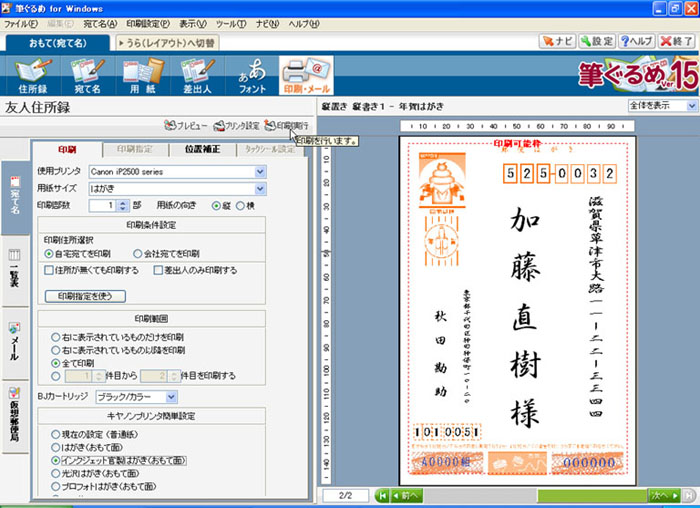Expand the 使用プリンタ printer dropdown
Image resolution: width=700 pixels, height=508 pixels.
[260, 172]
